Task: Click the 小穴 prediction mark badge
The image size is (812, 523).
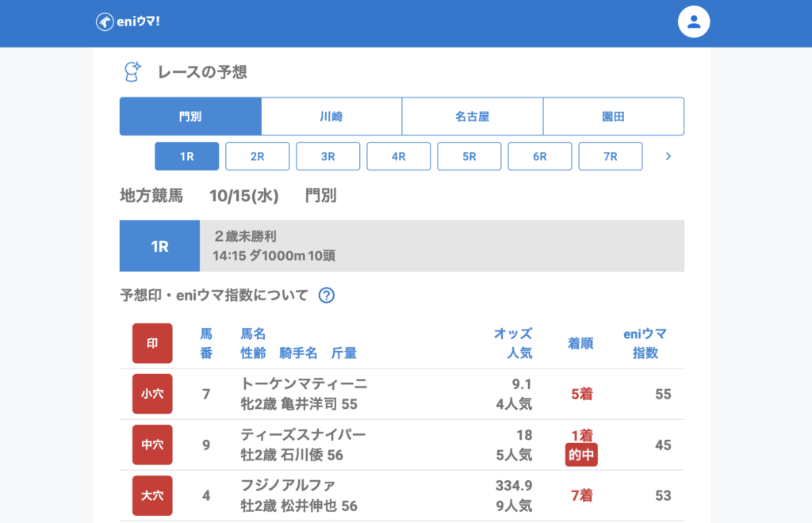Action: 152,394
